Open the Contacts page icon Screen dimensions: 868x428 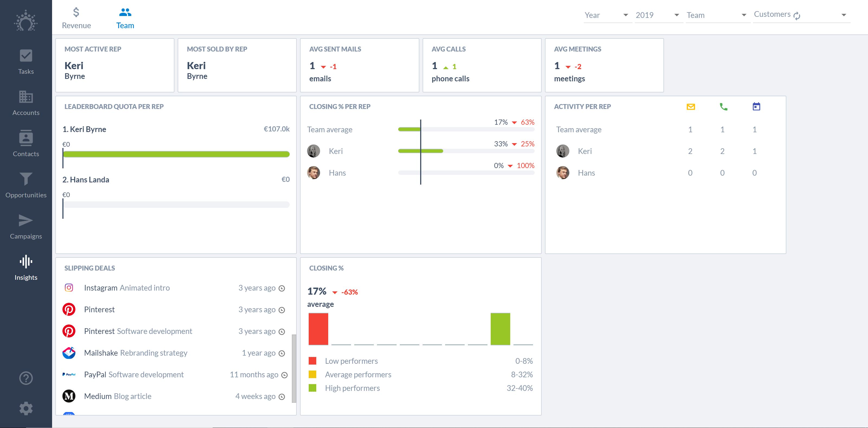point(25,144)
